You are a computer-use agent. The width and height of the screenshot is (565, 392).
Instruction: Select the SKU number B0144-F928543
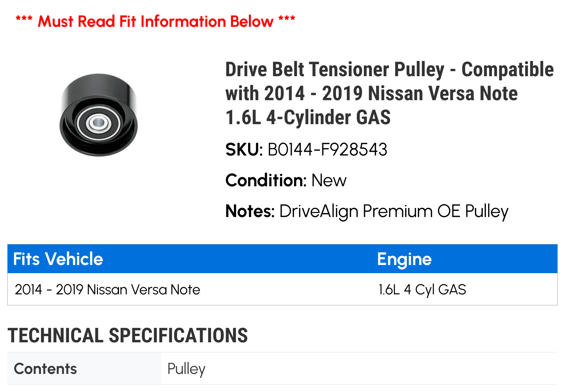click(x=327, y=150)
